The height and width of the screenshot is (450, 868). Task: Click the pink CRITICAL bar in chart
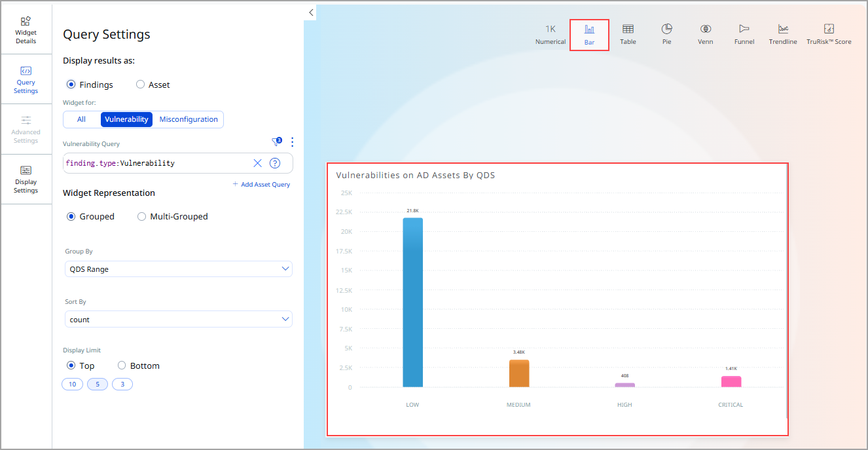coord(731,381)
